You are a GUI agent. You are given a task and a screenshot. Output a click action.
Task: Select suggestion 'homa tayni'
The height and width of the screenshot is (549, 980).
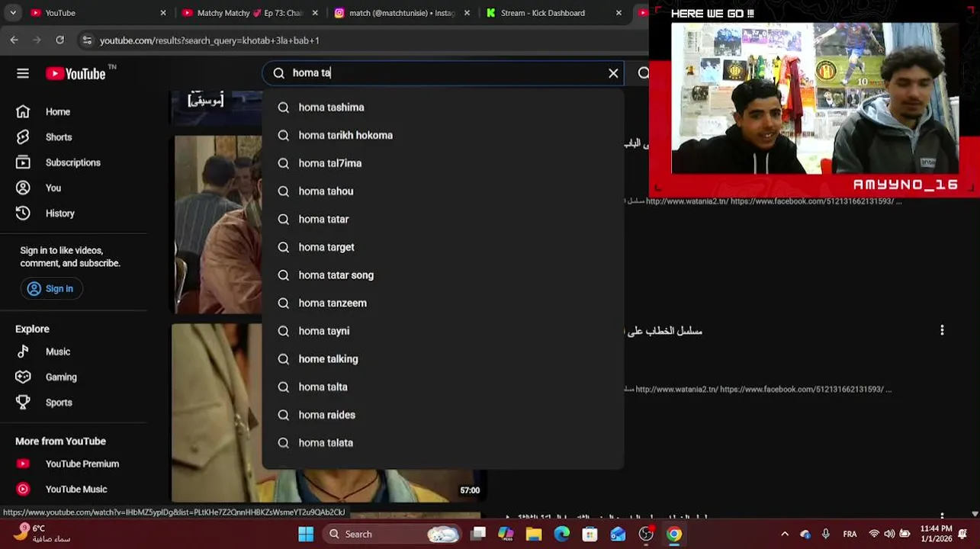click(x=442, y=331)
